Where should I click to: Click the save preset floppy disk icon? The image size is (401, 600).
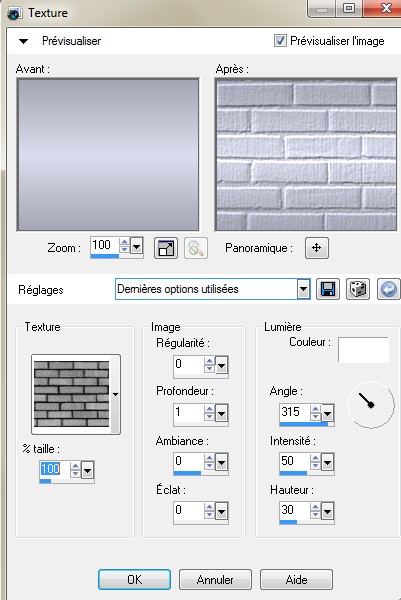328,289
